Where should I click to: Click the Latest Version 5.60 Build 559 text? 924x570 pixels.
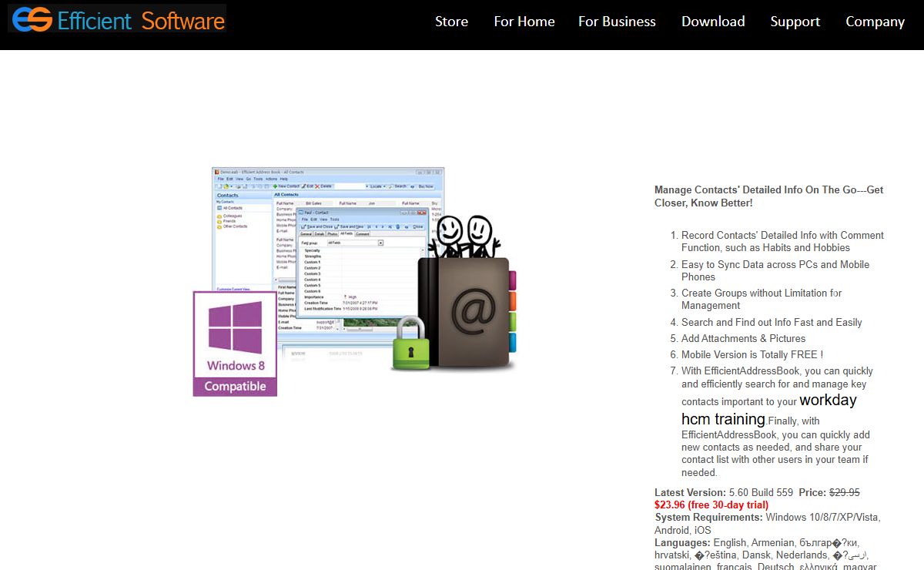(724, 492)
